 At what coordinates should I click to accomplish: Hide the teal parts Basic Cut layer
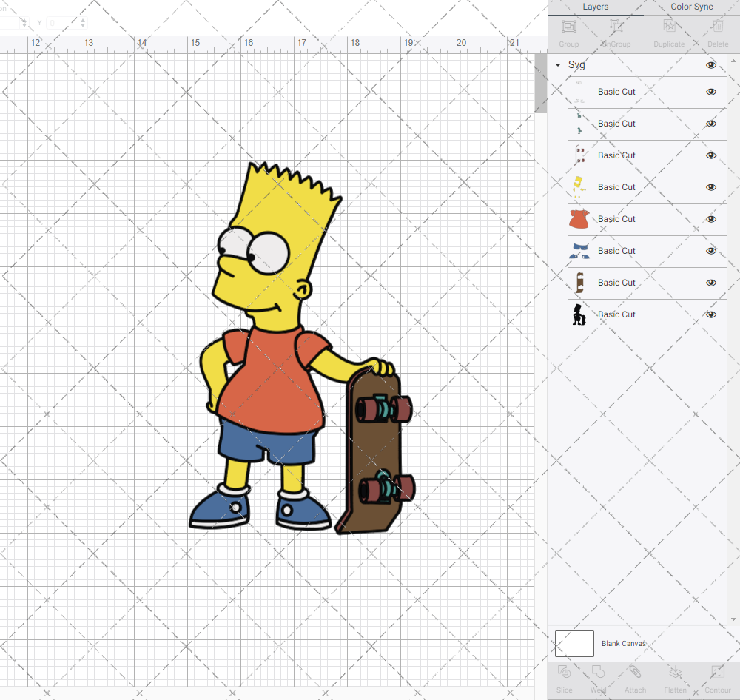710,124
